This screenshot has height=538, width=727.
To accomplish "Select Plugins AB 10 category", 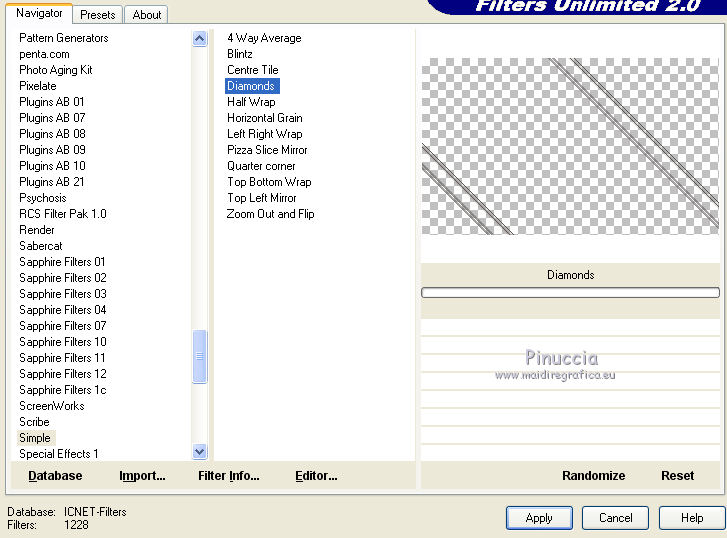I will 52,166.
